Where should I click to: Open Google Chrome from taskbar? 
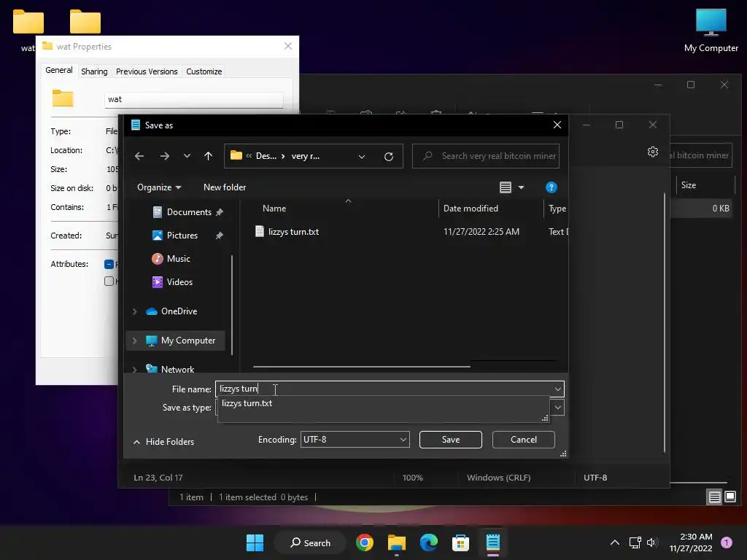[365, 542]
